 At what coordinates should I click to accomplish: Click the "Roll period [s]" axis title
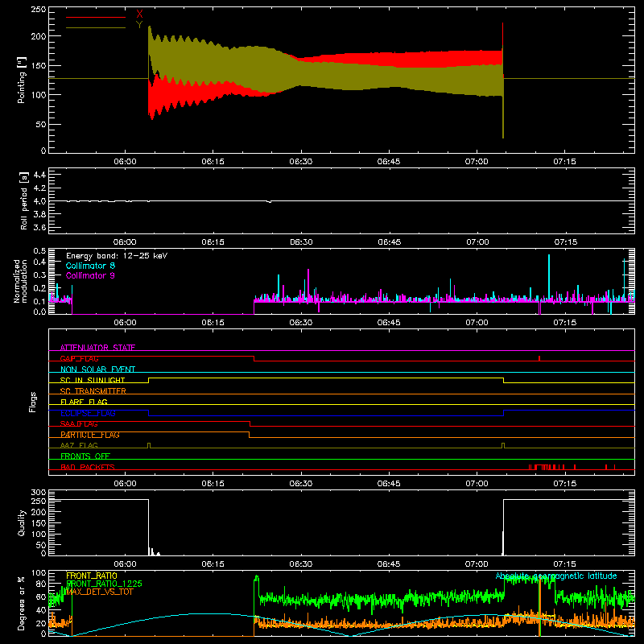coord(23,200)
